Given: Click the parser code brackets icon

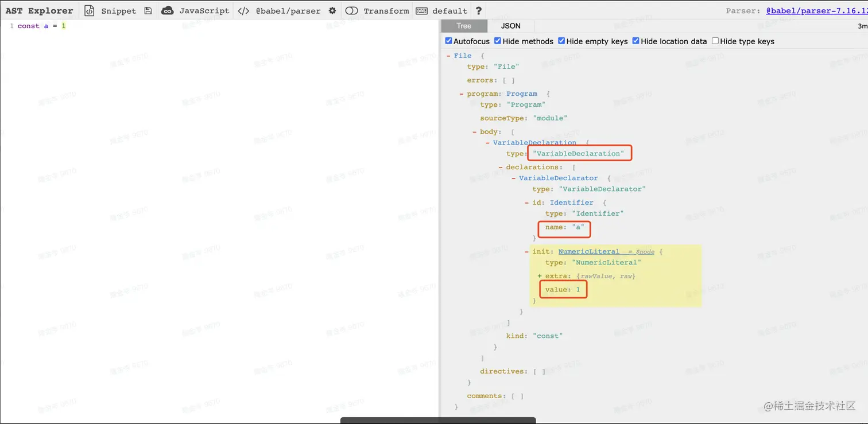Looking at the screenshot, I should 243,10.
